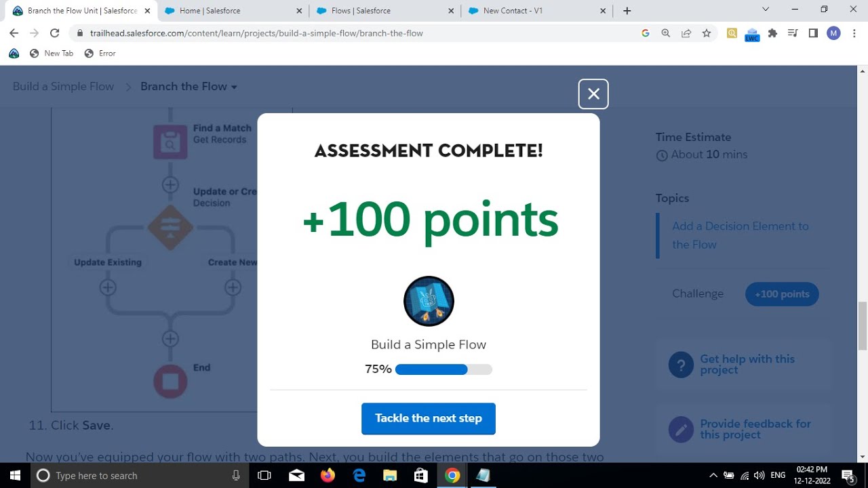Image resolution: width=868 pixels, height=488 pixels.
Task: Click the ASSESSMENT COMPLETE! heading
Action: (429, 150)
